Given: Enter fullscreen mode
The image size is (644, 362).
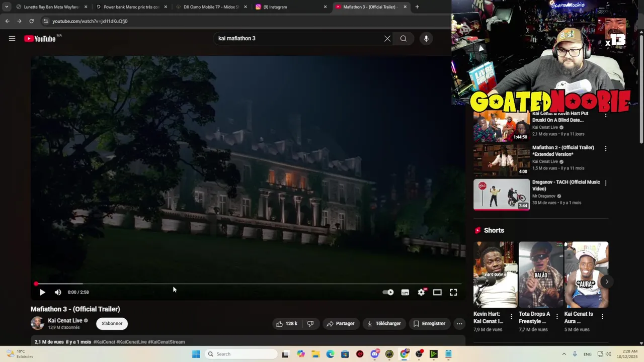Looking at the screenshot, I should tap(453, 292).
